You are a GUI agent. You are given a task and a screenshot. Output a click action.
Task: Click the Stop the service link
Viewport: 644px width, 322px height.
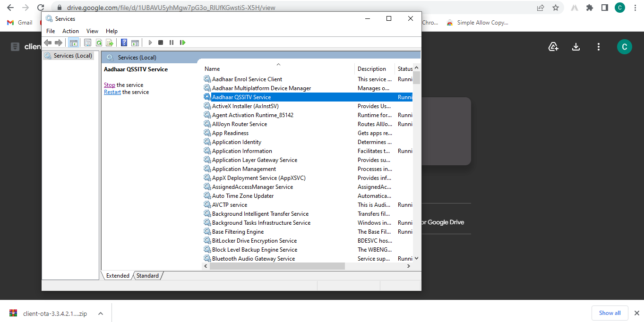(x=110, y=85)
